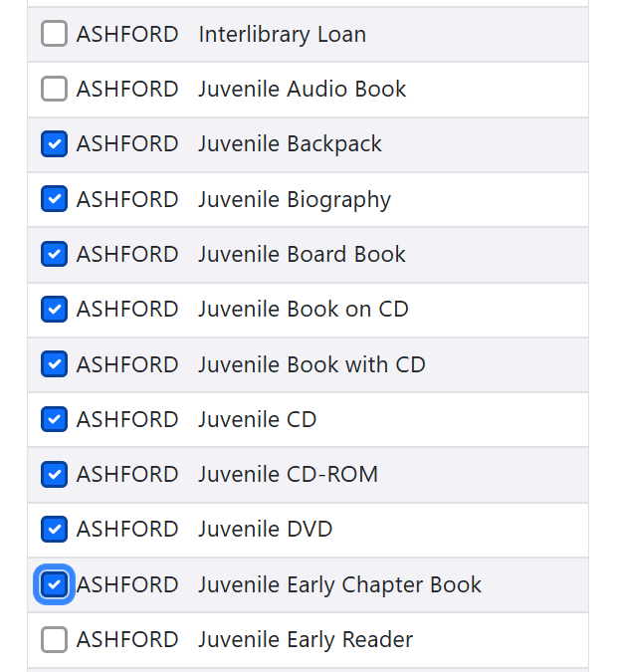Click ASHFORD text in Juvenile DVD row
Viewport: 622px width, 672px height.
(x=127, y=529)
